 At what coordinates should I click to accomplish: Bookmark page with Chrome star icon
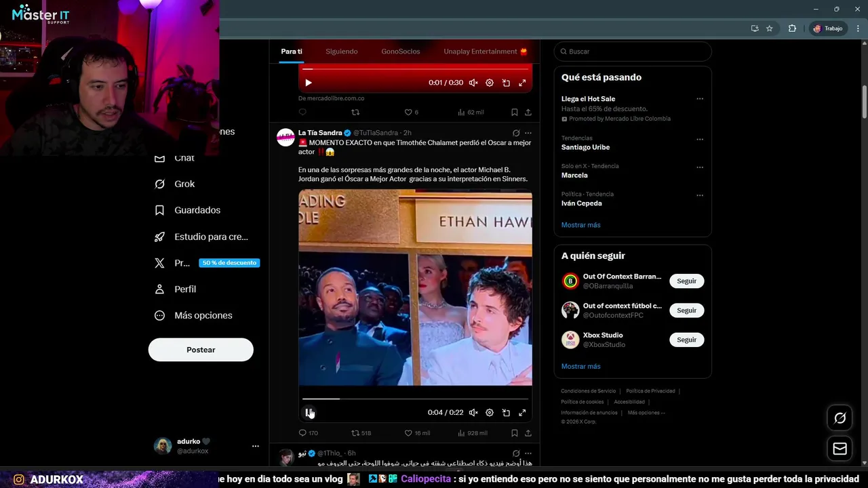pyautogui.click(x=770, y=28)
